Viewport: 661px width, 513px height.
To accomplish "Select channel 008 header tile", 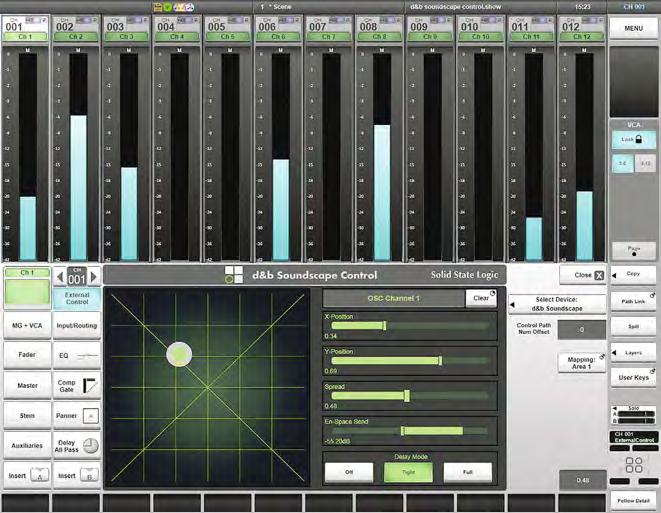I will [x=379, y=29].
